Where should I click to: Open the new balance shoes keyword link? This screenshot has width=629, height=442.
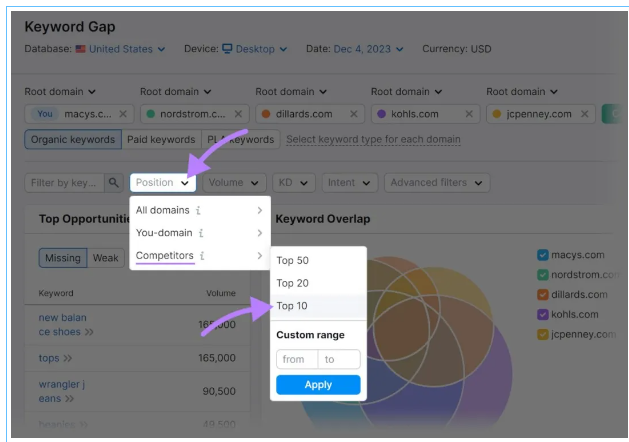63,325
